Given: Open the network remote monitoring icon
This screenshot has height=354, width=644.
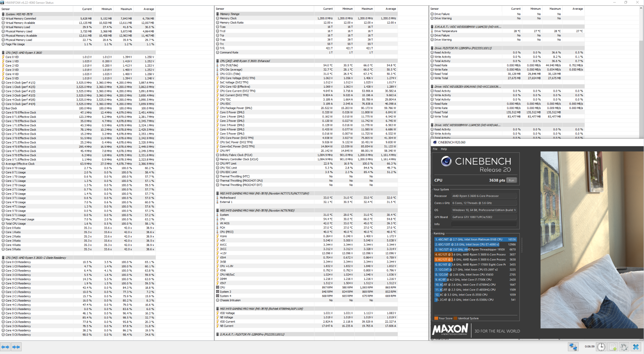Looking at the screenshot, I should pos(573,347).
